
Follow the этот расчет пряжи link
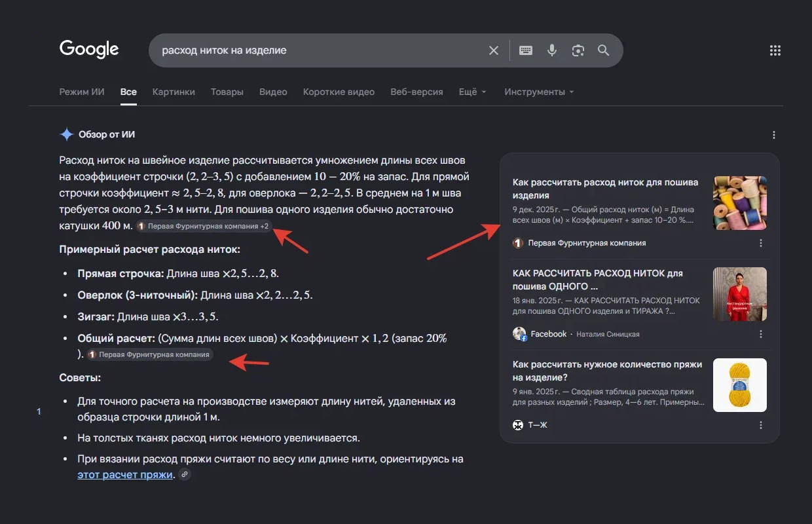click(x=126, y=475)
